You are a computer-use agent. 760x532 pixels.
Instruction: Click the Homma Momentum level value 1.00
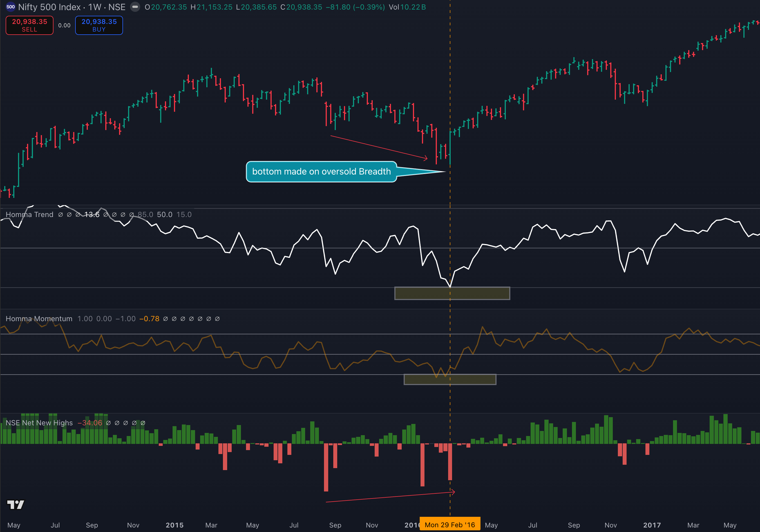[85, 318]
